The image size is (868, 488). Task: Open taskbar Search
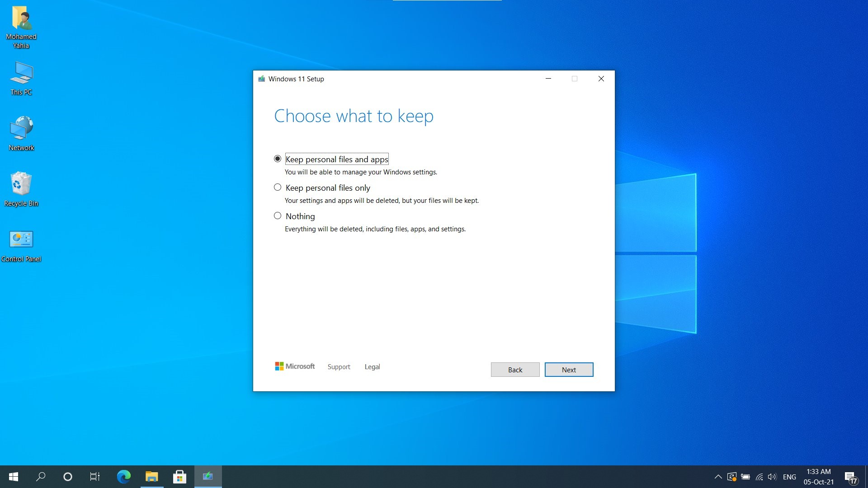[x=41, y=477]
